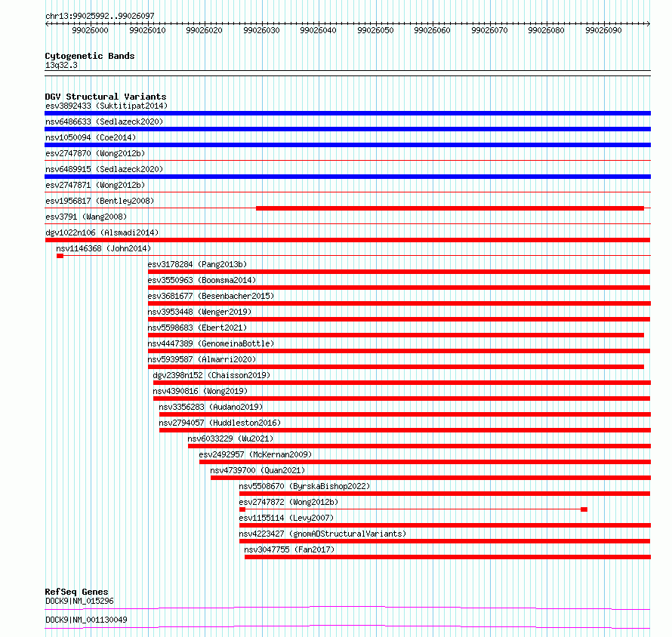
Task: Open nsv2794057 (Huddleston2016) label
Action: pyautogui.click(x=220, y=423)
